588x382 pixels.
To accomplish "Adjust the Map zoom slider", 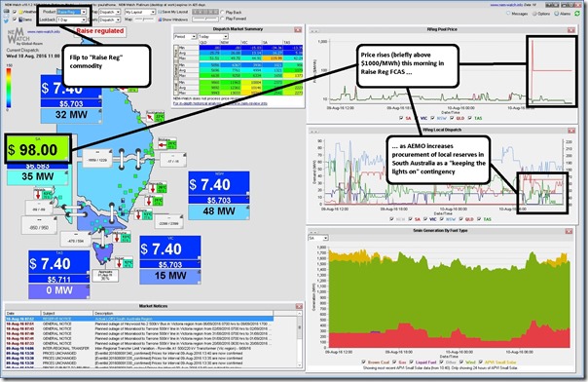I will click(x=144, y=19).
